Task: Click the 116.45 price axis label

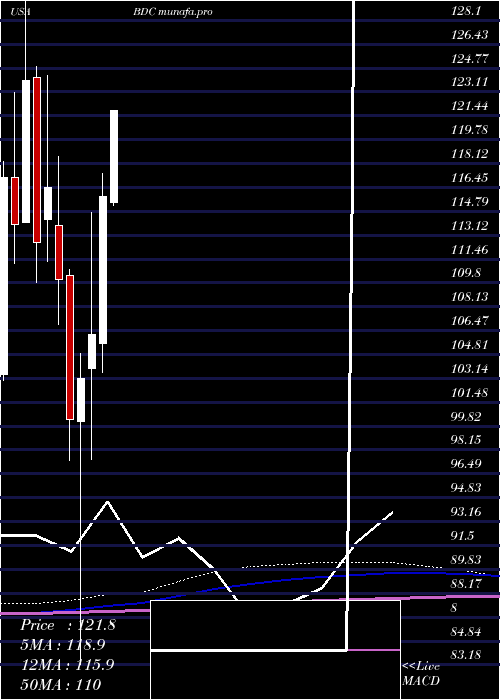Action: coord(470,178)
